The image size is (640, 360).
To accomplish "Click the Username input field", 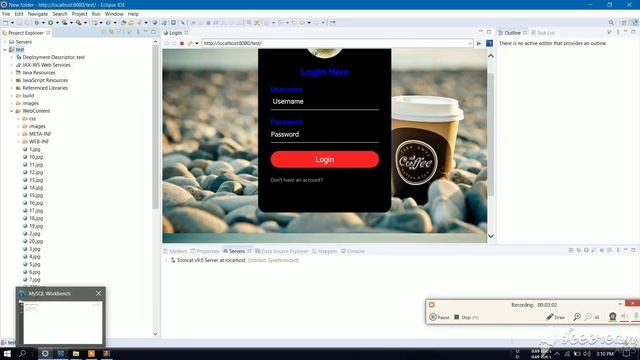I will click(x=324, y=102).
